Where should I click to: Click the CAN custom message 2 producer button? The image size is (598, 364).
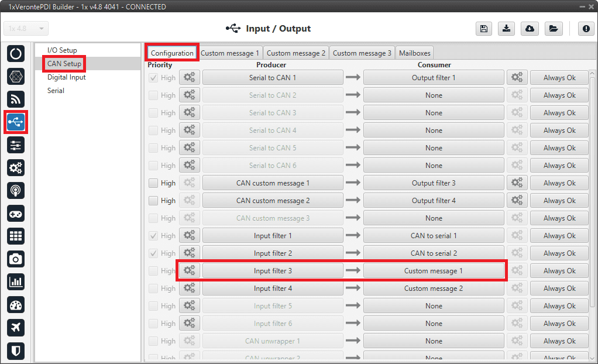click(273, 200)
